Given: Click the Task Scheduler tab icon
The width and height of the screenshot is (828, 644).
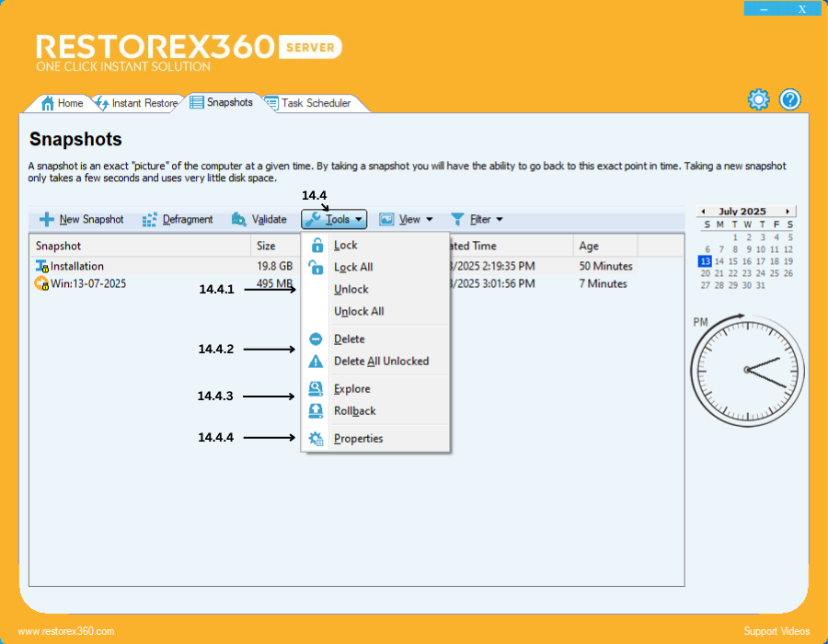Looking at the screenshot, I should (x=271, y=103).
